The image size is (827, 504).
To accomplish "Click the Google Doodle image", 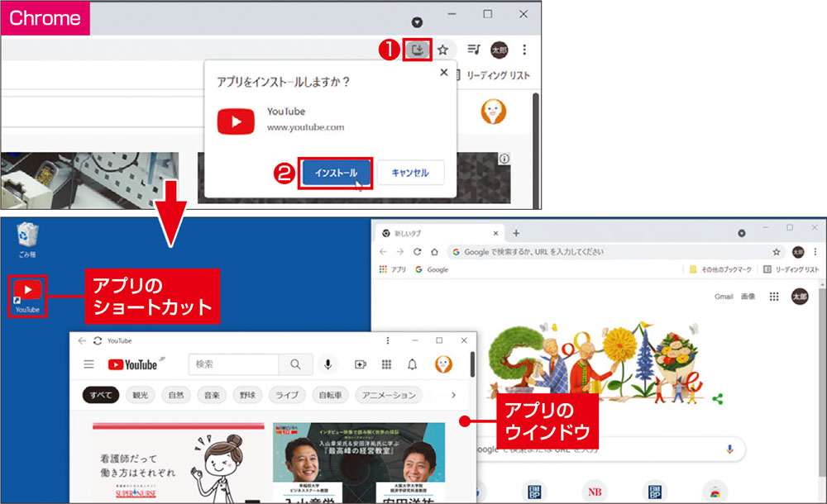I will click(595, 364).
